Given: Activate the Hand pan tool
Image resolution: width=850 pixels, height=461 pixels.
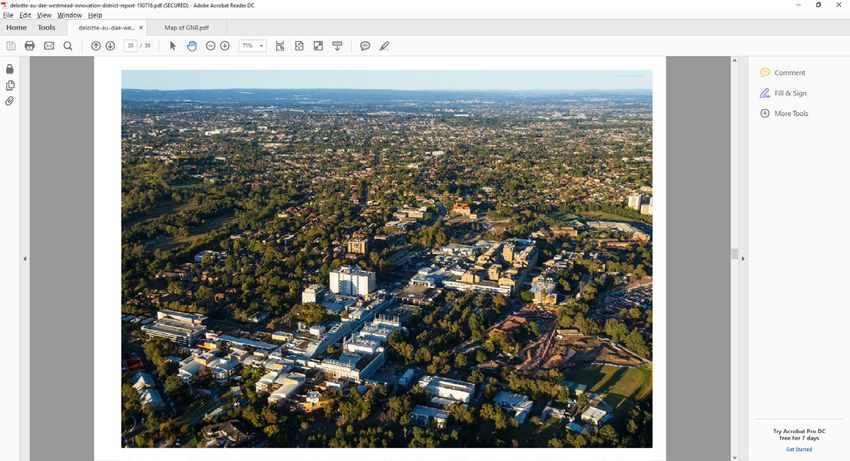Looking at the screenshot, I should pos(191,46).
